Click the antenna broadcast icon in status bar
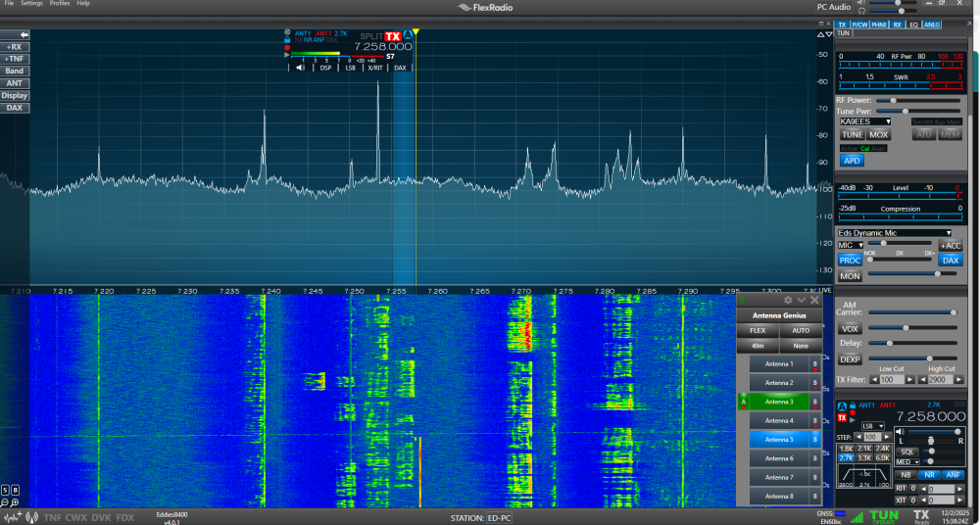This screenshot has width=980, height=525. coord(32,517)
